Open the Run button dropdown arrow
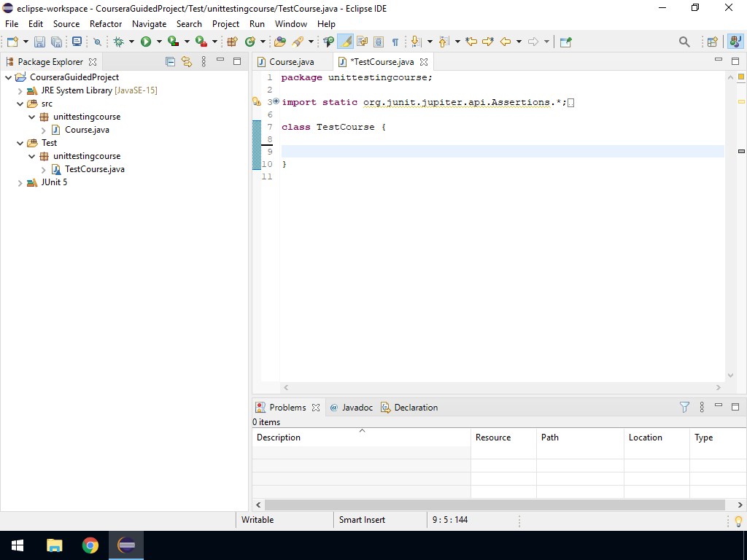Screen dimensions: 747x560 click(158, 42)
